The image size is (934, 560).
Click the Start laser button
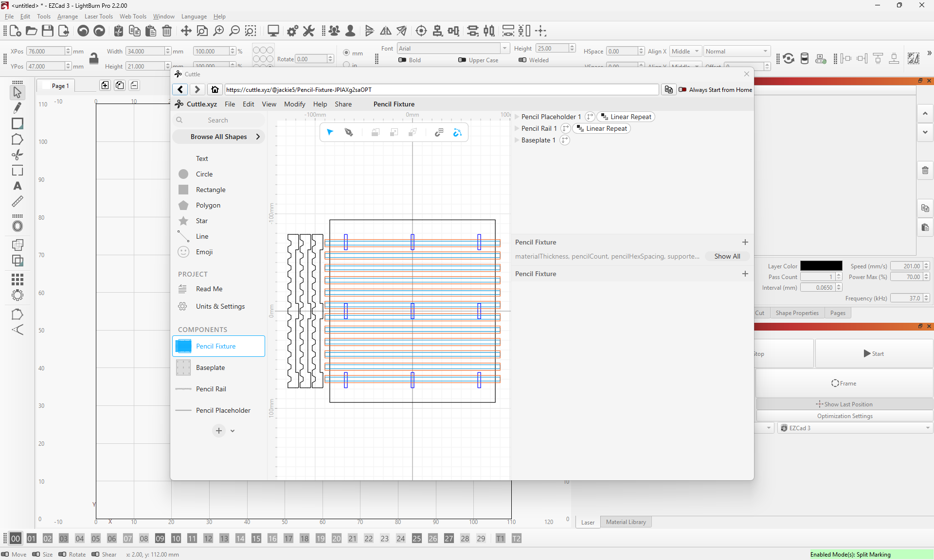[x=874, y=353]
